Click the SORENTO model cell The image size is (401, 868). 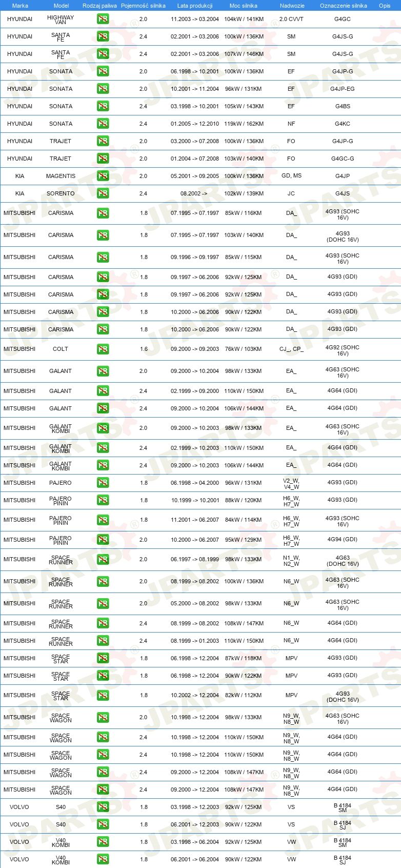pos(61,193)
